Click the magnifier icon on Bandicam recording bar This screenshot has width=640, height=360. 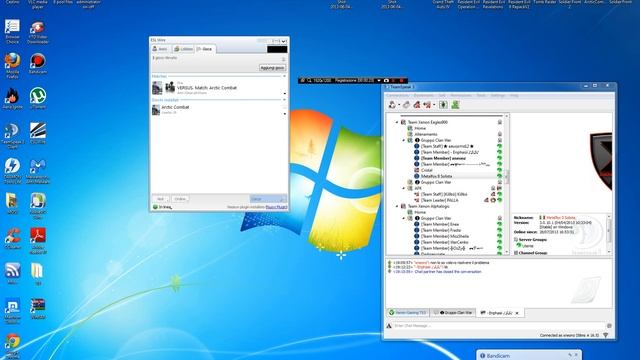click(x=309, y=80)
